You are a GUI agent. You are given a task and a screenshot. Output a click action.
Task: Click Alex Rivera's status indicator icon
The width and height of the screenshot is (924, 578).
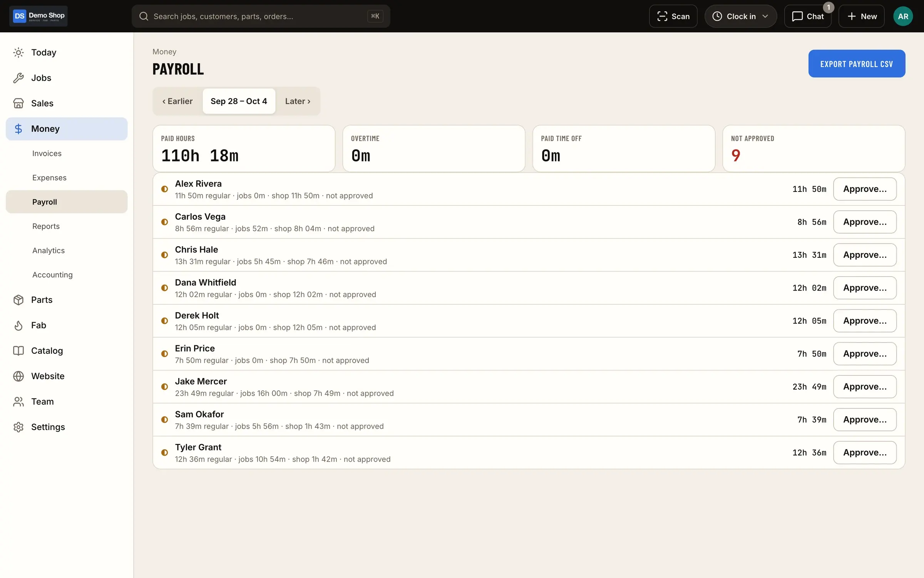164,189
